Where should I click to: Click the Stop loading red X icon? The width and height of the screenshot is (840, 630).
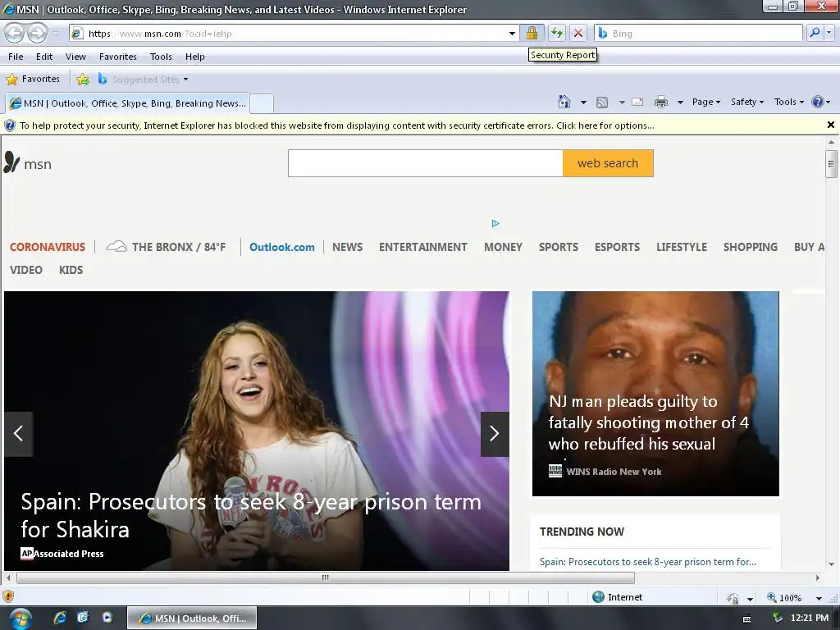coord(578,33)
